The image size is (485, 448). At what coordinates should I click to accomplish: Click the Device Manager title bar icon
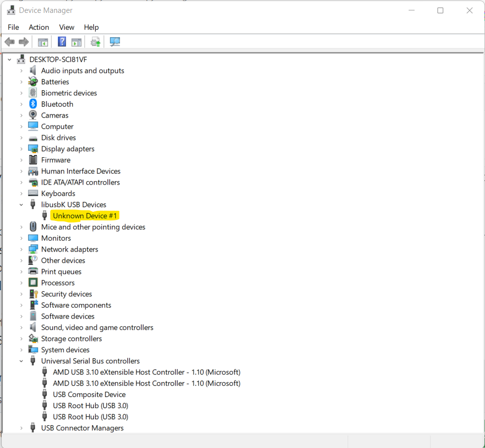pos(11,10)
